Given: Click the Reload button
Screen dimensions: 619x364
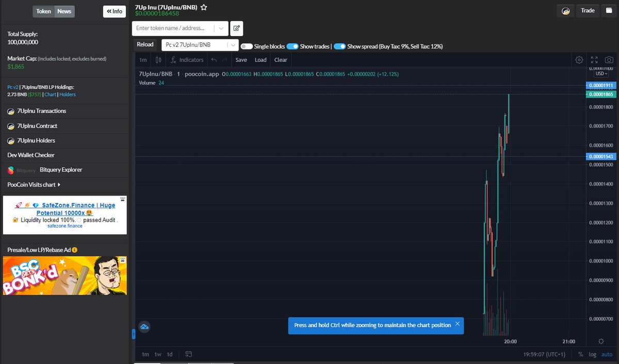Looking at the screenshot, I should pyautogui.click(x=145, y=44).
